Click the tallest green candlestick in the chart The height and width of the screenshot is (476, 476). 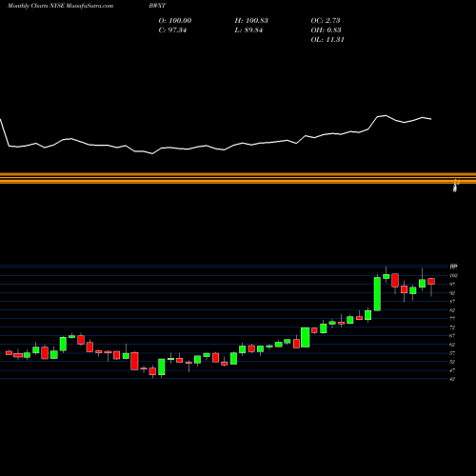(377, 294)
